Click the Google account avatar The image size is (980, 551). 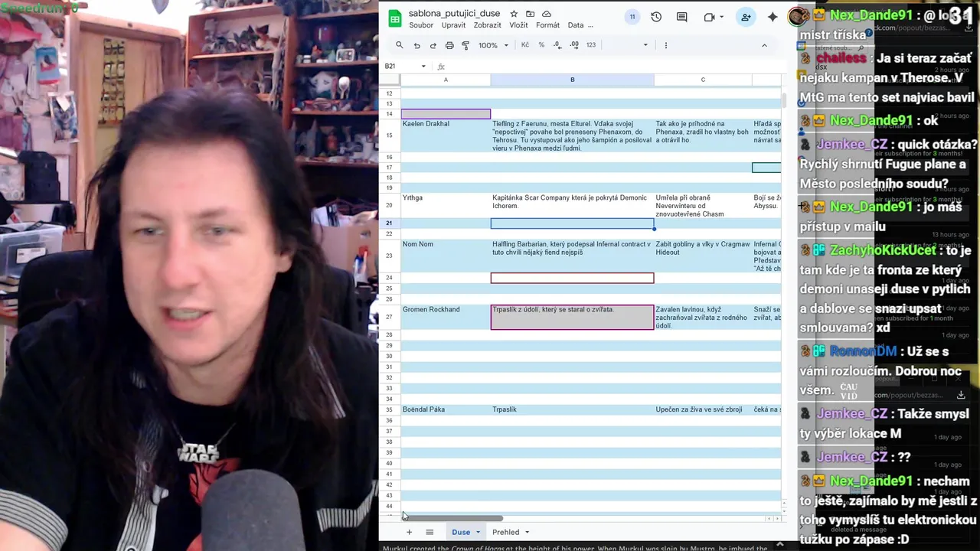pos(797,17)
